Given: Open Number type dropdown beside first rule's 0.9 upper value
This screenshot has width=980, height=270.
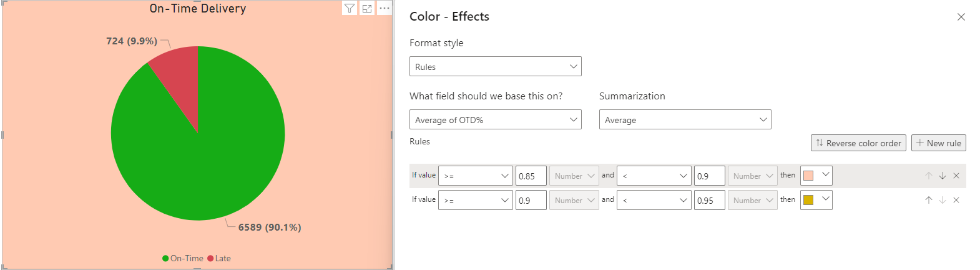Looking at the screenshot, I should (x=753, y=176).
